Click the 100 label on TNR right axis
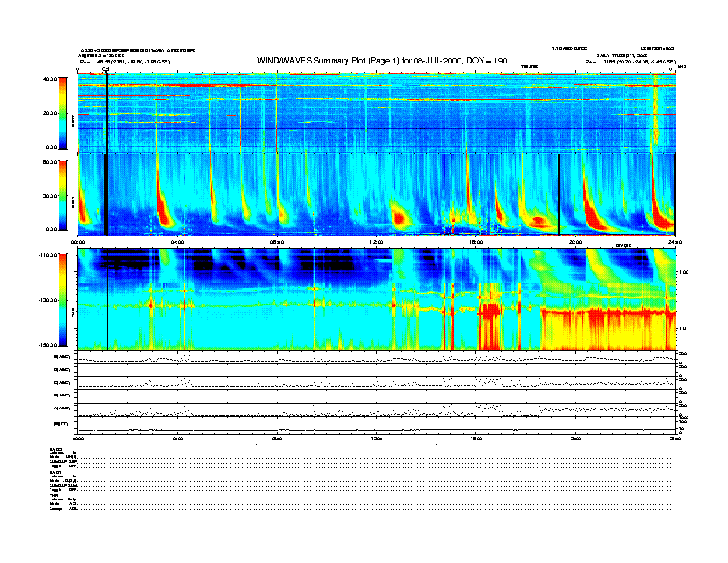728x563 pixels. [683, 272]
